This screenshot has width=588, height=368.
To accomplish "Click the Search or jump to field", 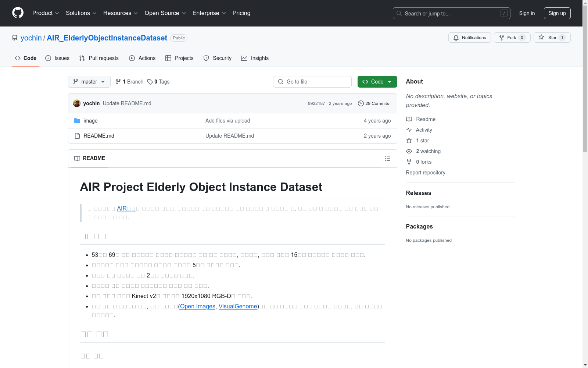I will pos(452,13).
